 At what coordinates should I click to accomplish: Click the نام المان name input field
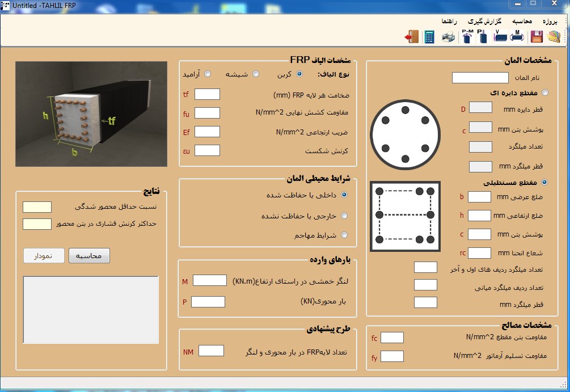(480, 78)
